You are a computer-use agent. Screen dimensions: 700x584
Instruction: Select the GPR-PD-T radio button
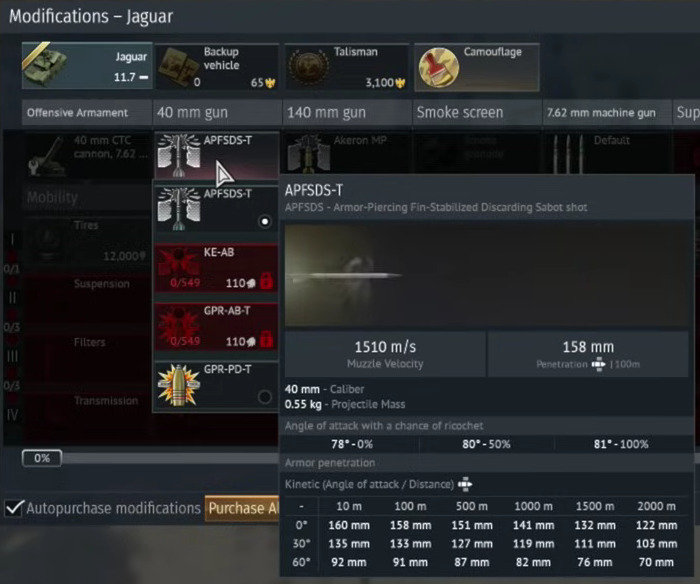point(264,396)
